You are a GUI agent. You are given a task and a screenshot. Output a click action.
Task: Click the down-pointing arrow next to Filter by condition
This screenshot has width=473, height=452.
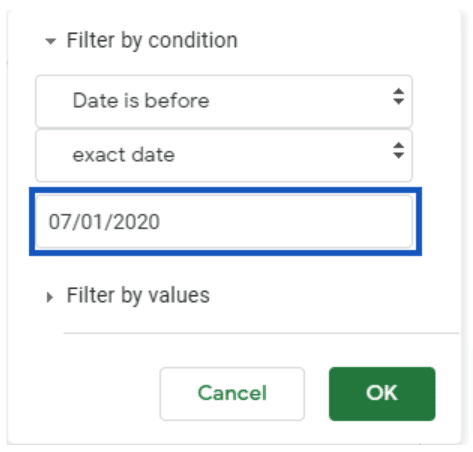pos(50,42)
